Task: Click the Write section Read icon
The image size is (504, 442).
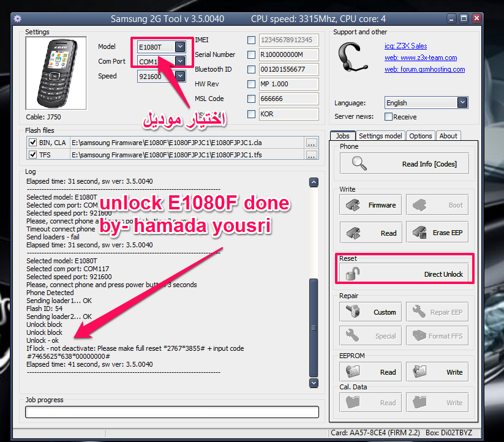Action: (x=353, y=233)
